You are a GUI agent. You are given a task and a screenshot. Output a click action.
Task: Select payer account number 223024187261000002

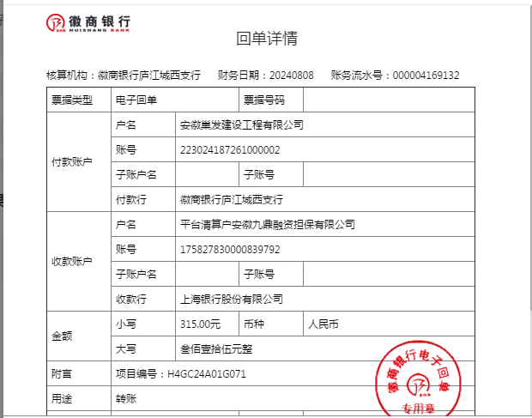(x=230, y=150)
